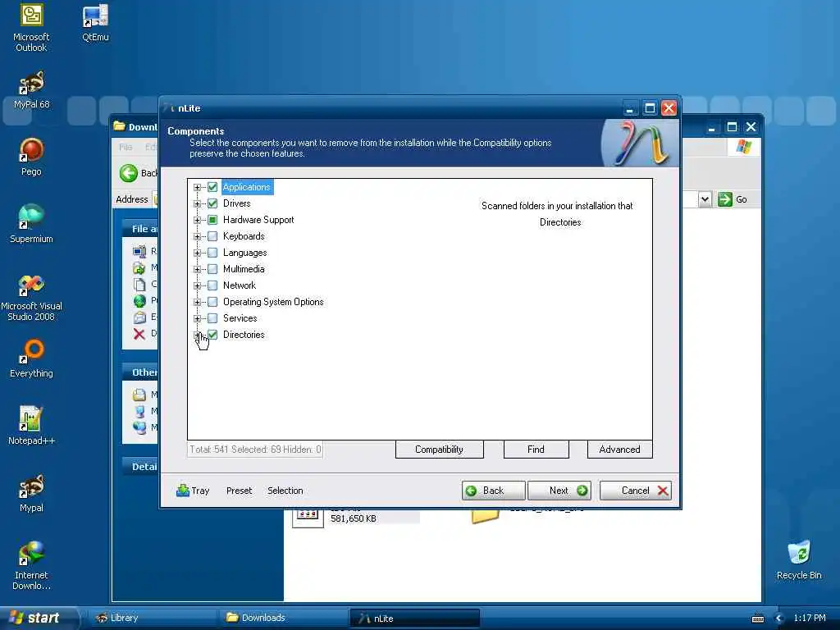Click the Total Selected Hidden status field

(x=255, y=450)
